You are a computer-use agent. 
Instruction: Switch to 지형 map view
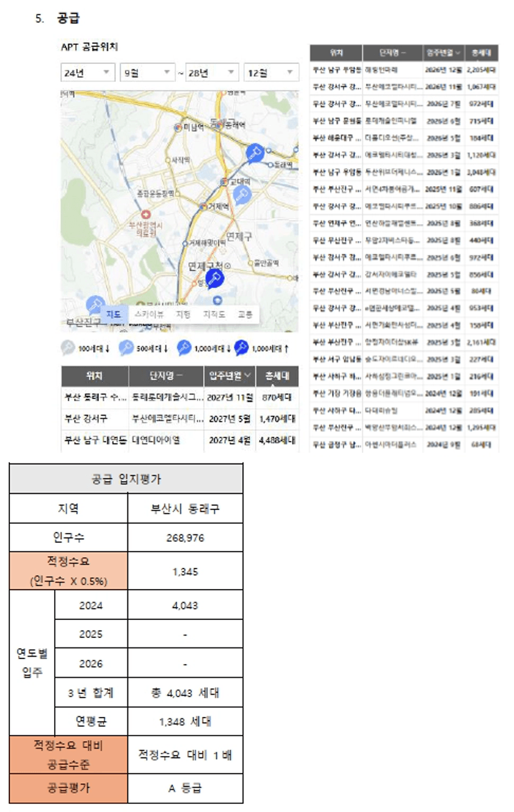(183, 314)
